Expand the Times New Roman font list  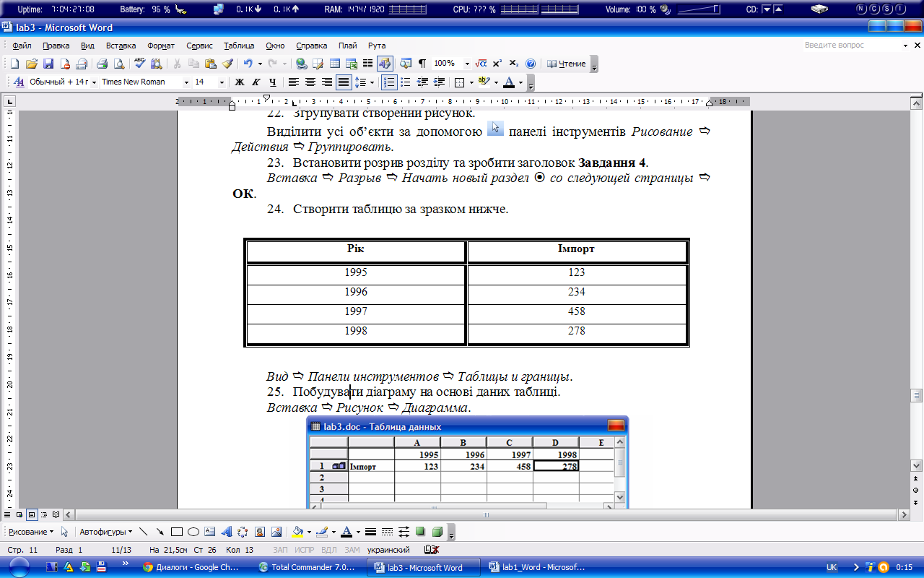click(186, 82)
